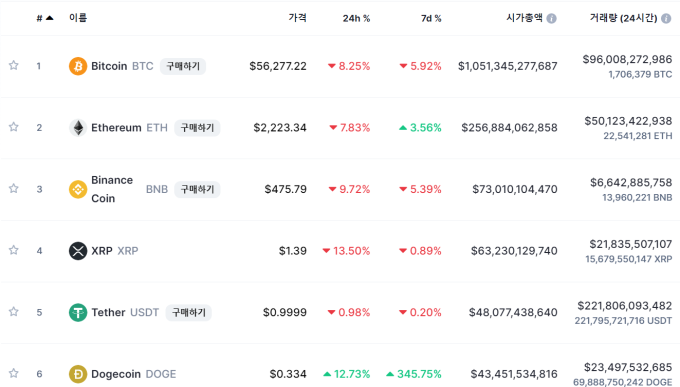Click the 구매하기 button next to Bitcoin
680x387 pixels.
click(x=183, y=66)
